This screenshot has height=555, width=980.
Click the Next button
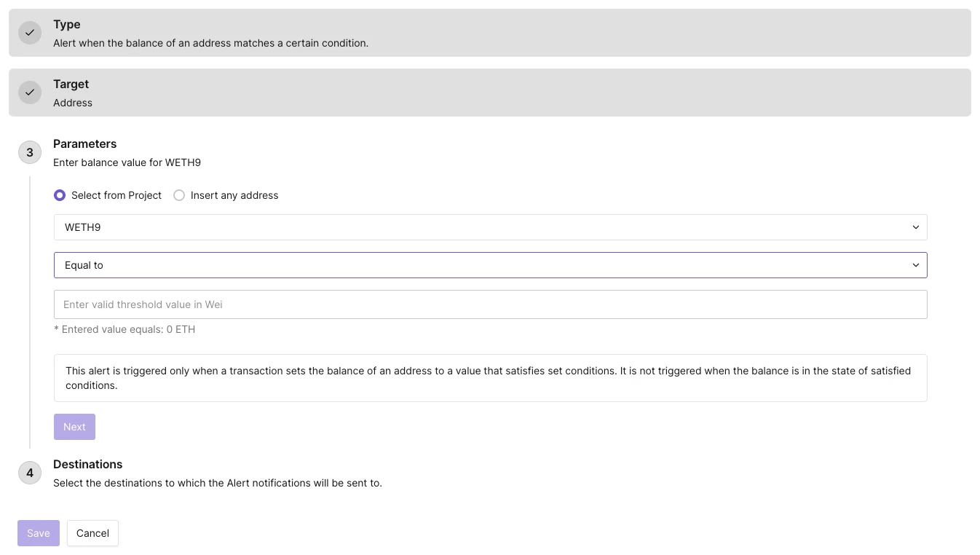tap(74, 427)
